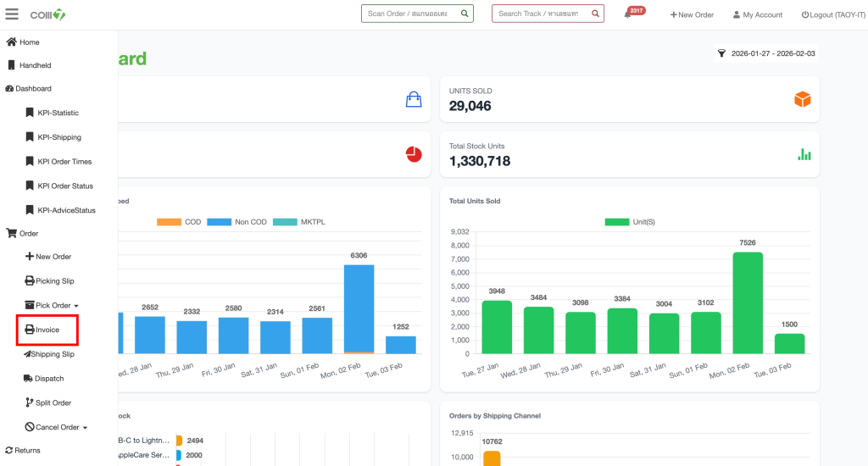The height and width of the screenshot is (466, 868).
Task: Click the orange box Units Sold icon
Action: (802, 99)
